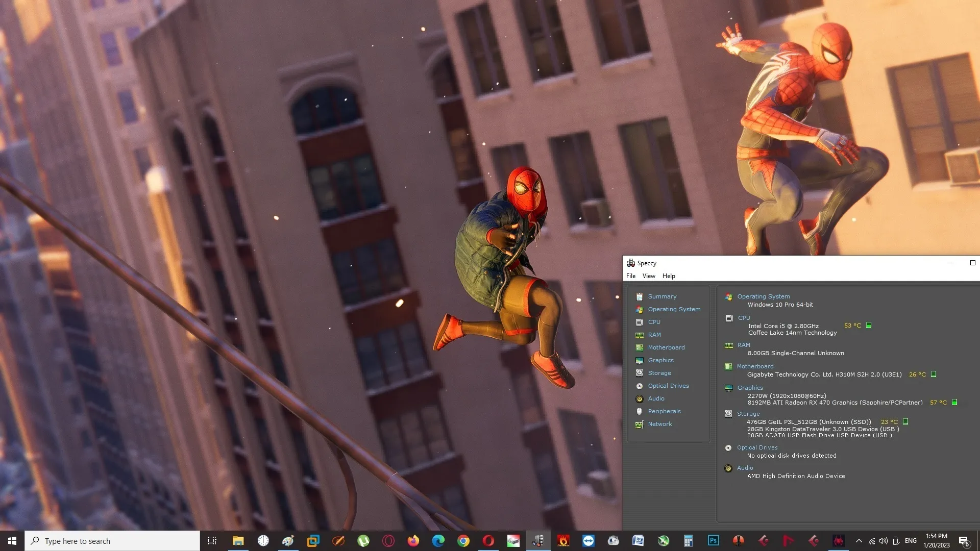Click the CPU temperature indicator 53 °C
This screenshot has height=551, width=980.
pos(852,325)
